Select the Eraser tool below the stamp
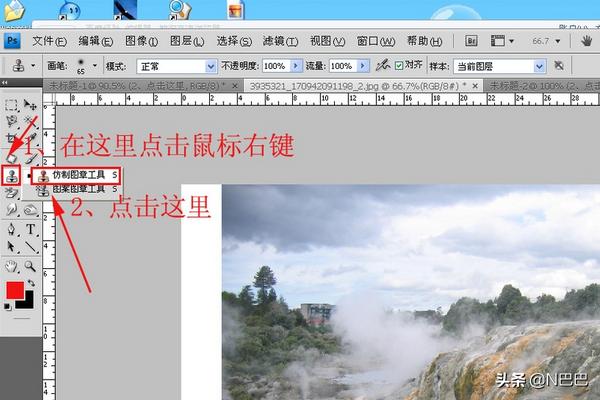Screen dimensions: 600x400 11,193
